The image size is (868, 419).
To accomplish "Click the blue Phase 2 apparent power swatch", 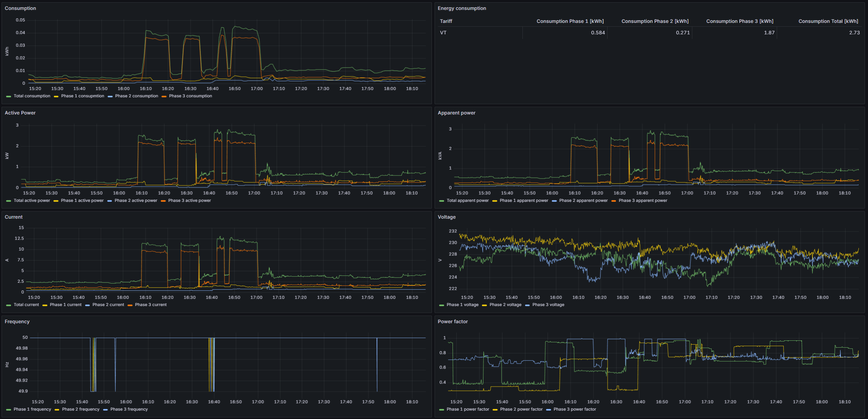I will tap(554, 201).
